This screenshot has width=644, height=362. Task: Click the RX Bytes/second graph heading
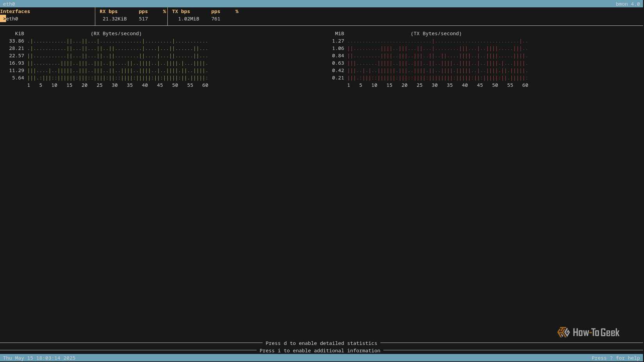(x=116, y=34)
